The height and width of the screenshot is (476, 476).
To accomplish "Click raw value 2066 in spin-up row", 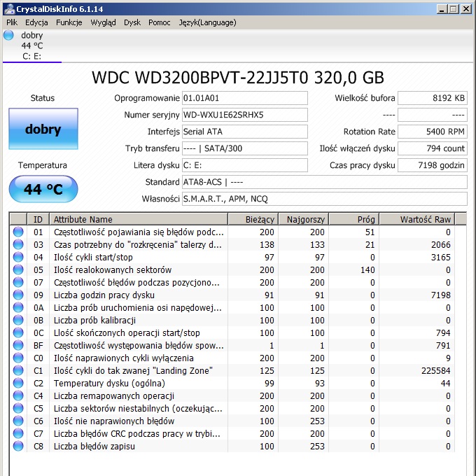I will point(441,245).
